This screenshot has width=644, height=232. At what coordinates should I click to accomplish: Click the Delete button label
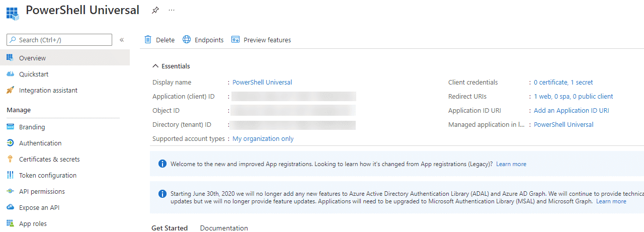(165, 40)
